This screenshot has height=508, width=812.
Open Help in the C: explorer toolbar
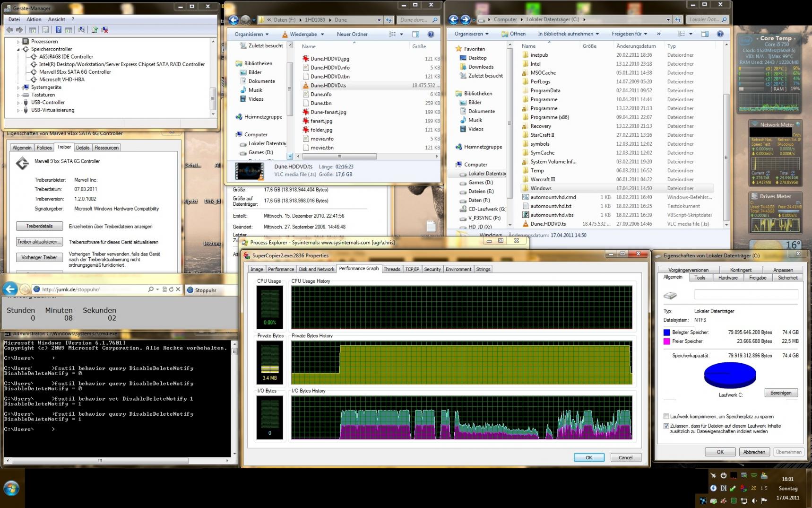(720, 34)
